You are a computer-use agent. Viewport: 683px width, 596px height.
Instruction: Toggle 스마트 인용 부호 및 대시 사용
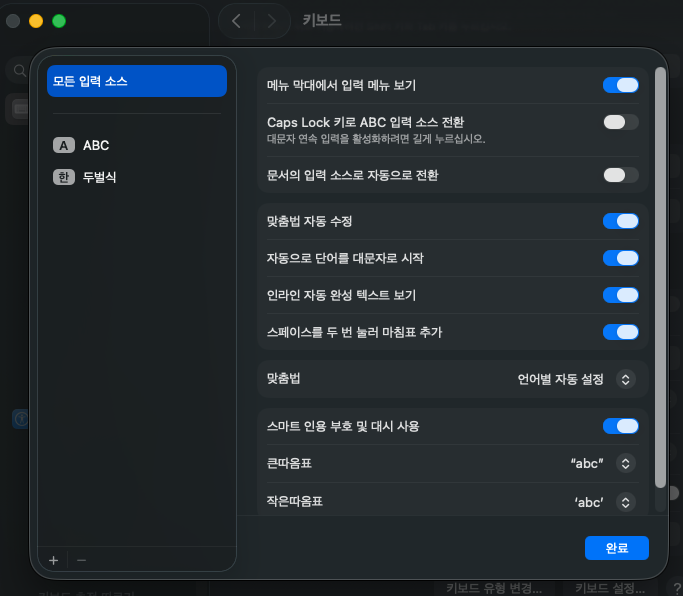tap(620, 426)
